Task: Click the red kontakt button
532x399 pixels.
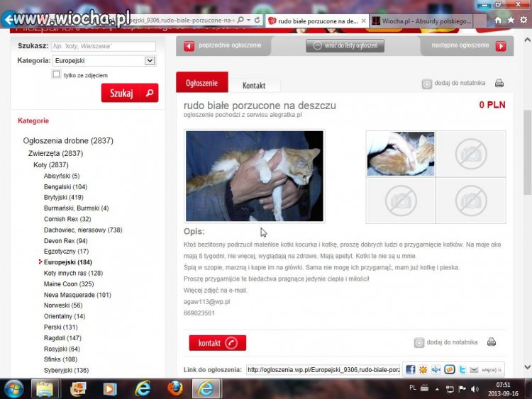Action: (x=218, y=343)
